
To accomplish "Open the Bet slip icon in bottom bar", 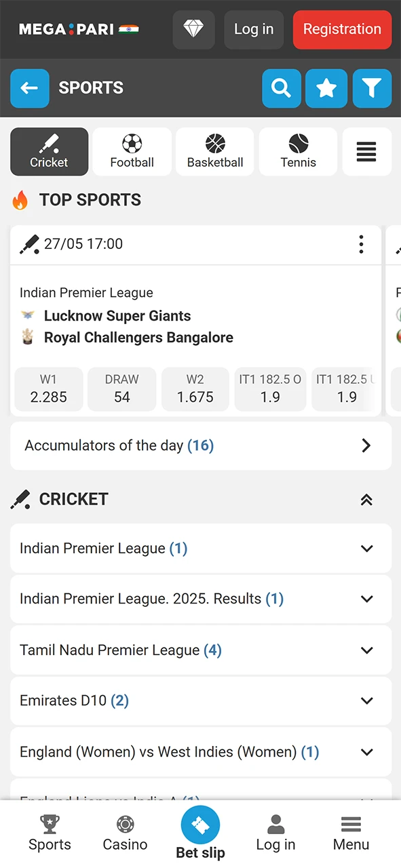I will pyautogui.click(x=200, y=827).
